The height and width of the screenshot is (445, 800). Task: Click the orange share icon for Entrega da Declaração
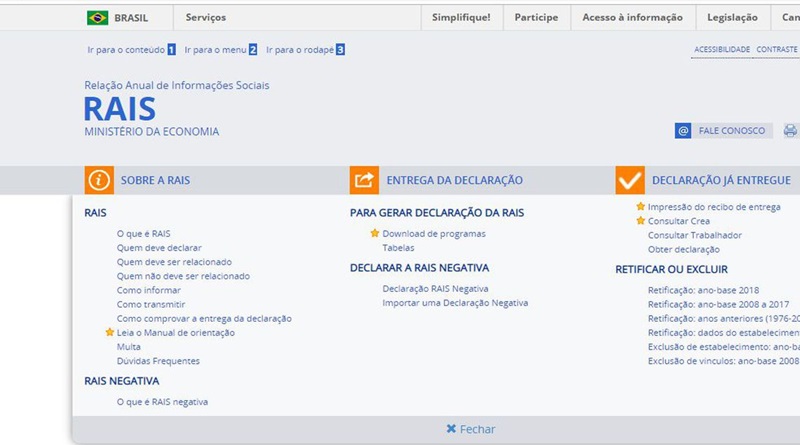tap(364, 180)
